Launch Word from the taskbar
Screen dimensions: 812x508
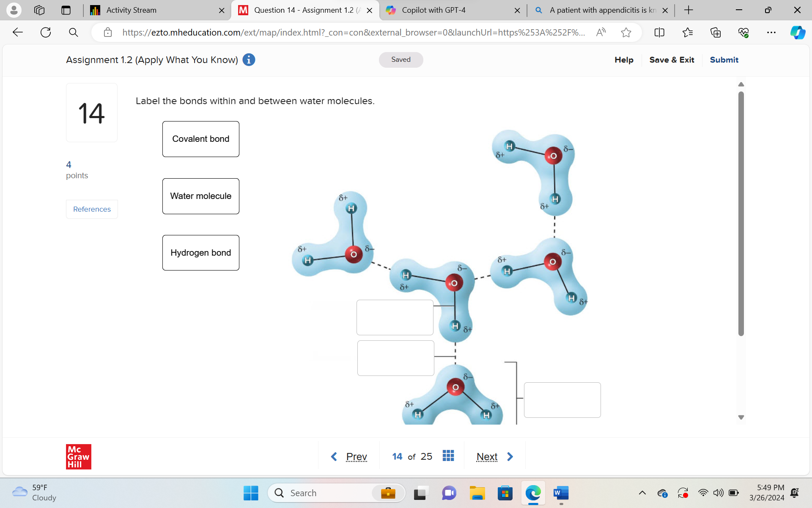point(561,493)
